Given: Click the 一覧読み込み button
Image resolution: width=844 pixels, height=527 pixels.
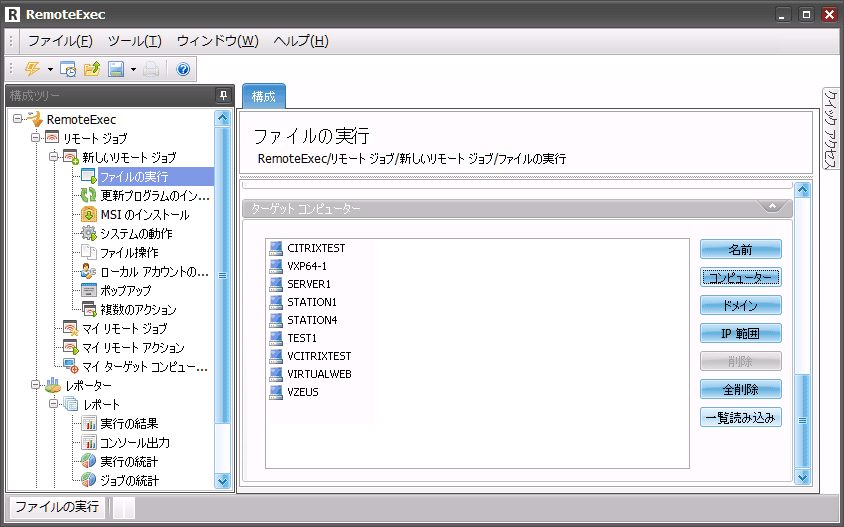Looking at the screenshot, I should click(x=741, y=417).
